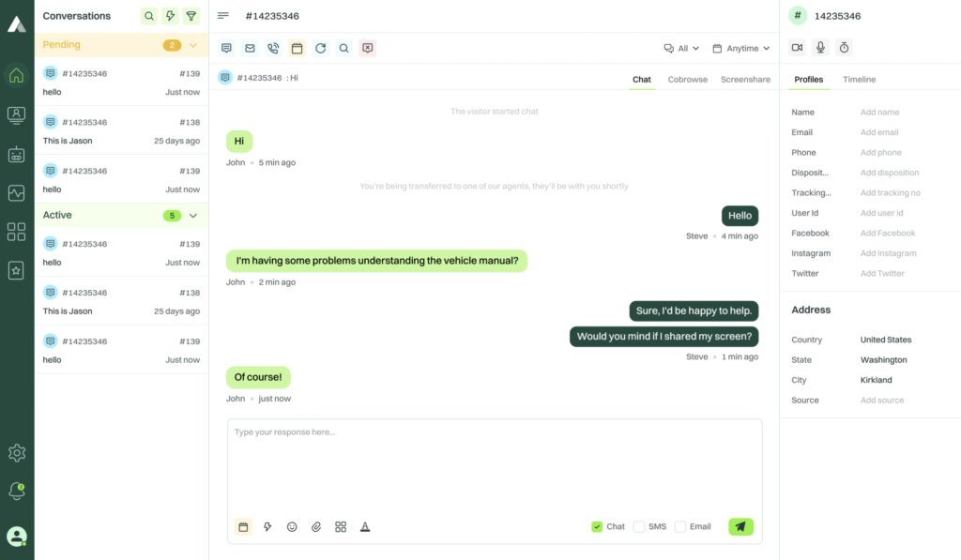This screenshot has height=560, width=961.
Task: Switch to the Timeline tab
Action: point(860,80)
